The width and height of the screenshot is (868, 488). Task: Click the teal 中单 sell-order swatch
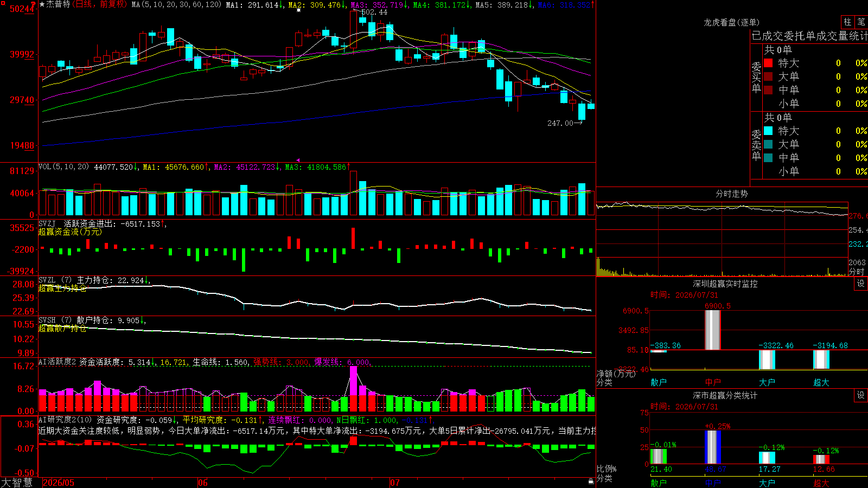click(768, 158)
